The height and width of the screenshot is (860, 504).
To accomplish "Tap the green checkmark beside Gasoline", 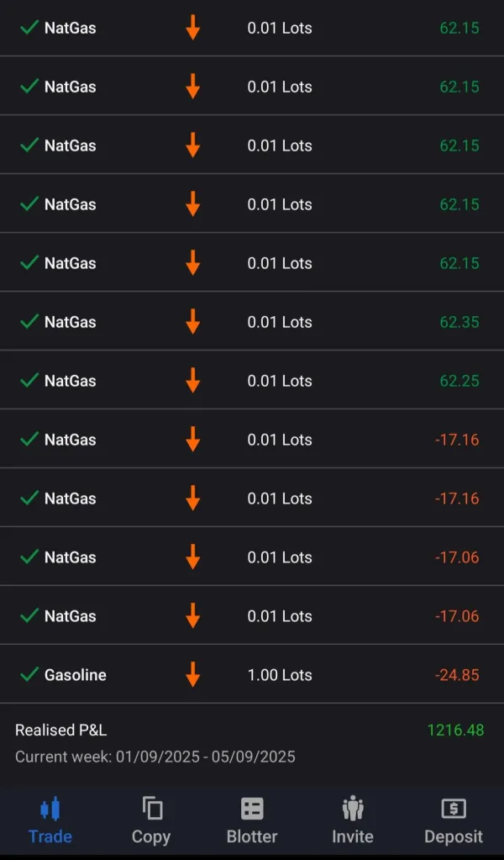I will point(29,674).
